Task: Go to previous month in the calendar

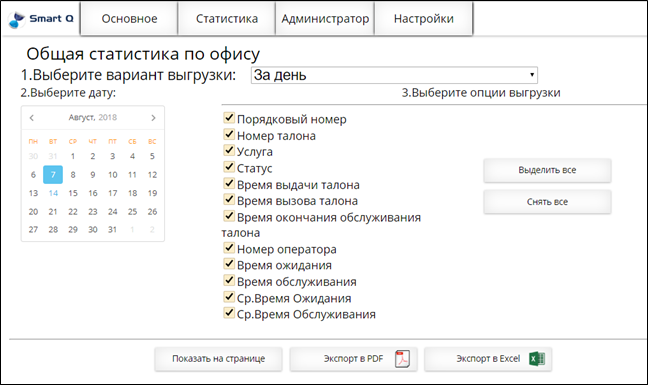Action: tap(32, 118)
